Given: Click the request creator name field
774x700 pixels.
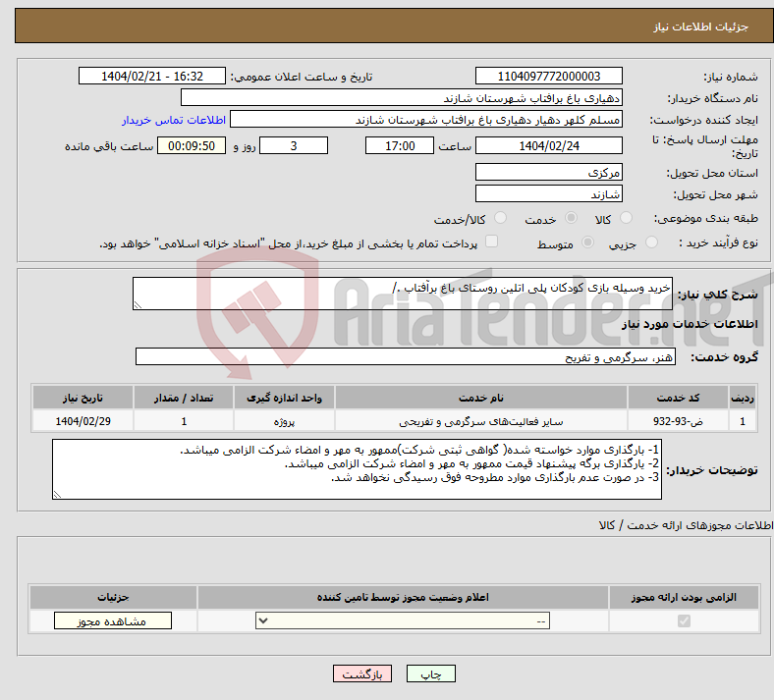Looking at the screenshot, I should (x=426, y=120).
